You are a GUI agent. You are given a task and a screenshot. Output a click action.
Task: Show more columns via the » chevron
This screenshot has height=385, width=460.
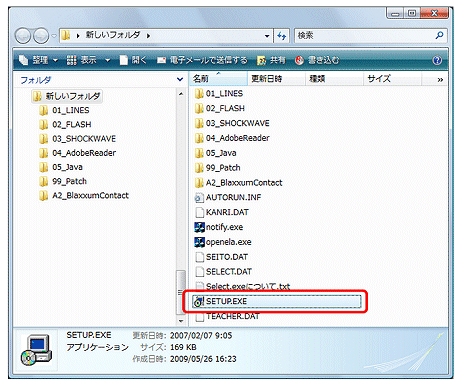coord(440,80)
